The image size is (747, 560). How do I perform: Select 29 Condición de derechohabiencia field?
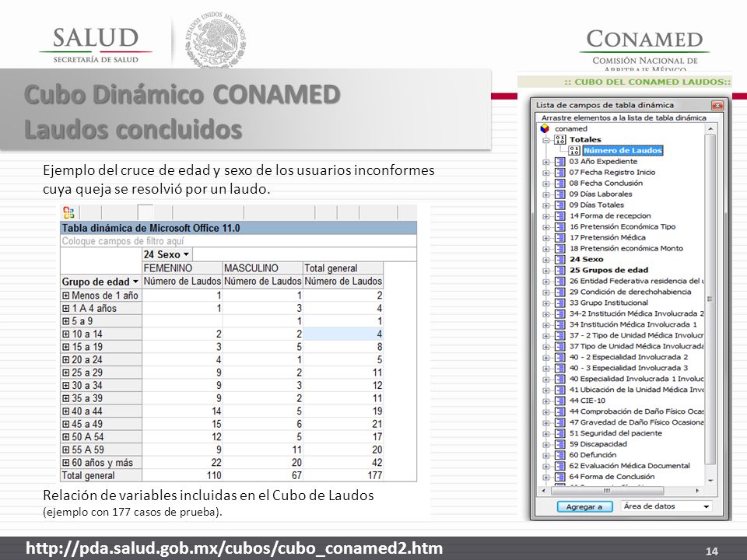point(630,292)
